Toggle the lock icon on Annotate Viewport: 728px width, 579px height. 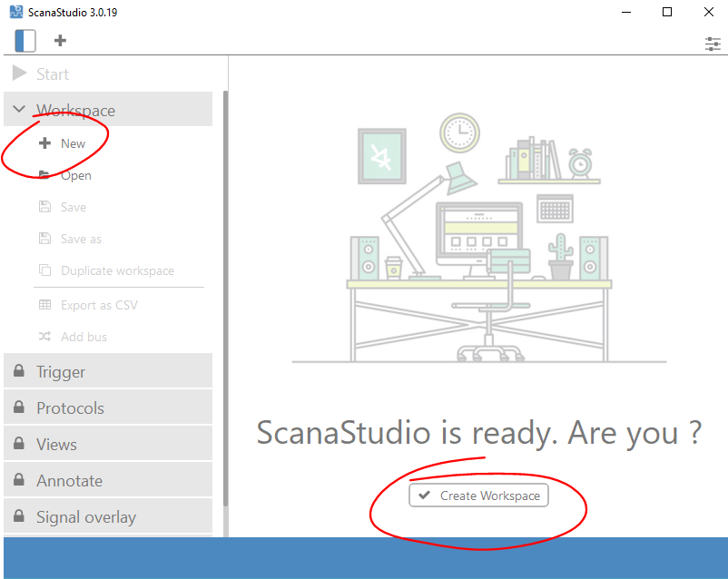[x=20, y=479]
